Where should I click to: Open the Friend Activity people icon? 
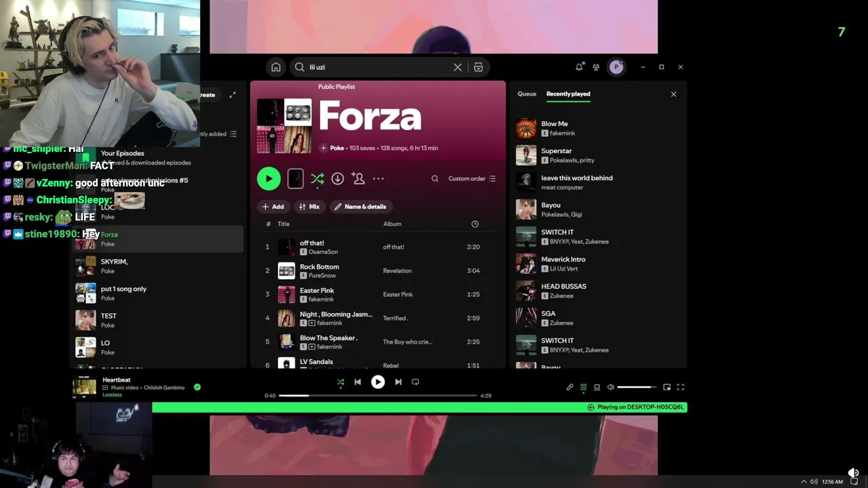click(x=596, y=67)
